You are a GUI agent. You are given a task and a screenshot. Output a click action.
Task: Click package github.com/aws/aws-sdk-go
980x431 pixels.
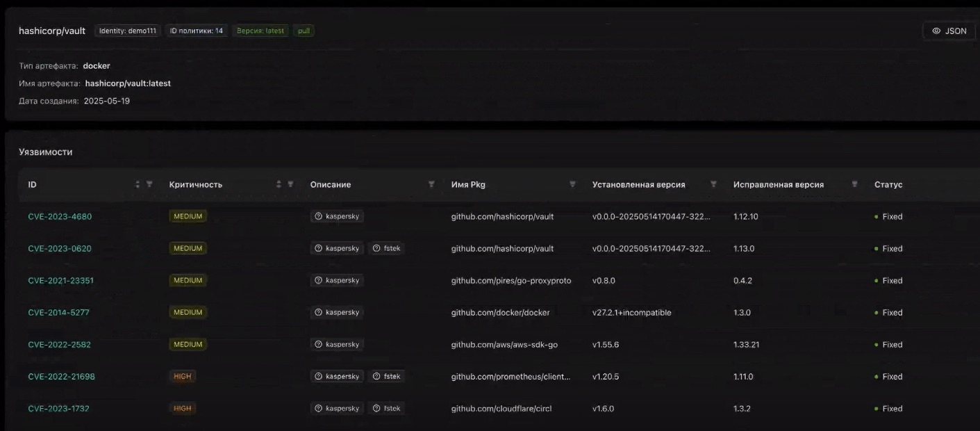click(x=504, y=344)
